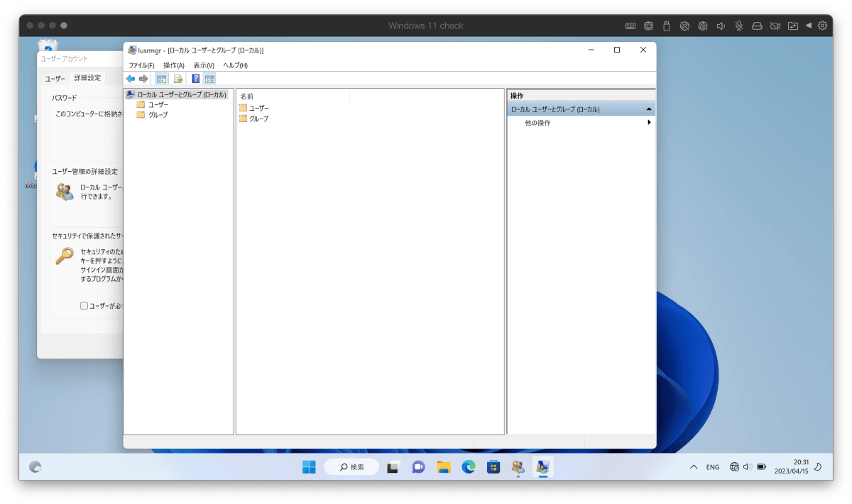
Task: Click the keyboard icon in VM title bar
Action: pos(630,26)
